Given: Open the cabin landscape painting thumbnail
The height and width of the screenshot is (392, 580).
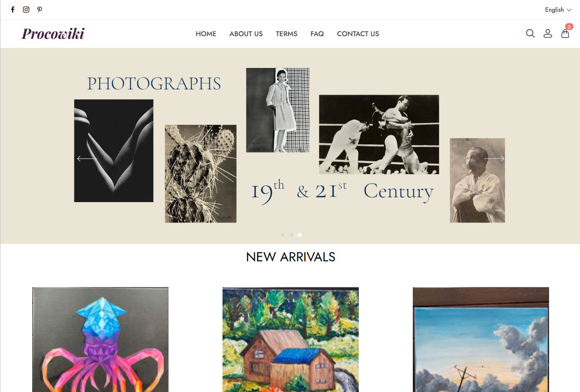Looking at the screenshot, I should click(290, 339).
